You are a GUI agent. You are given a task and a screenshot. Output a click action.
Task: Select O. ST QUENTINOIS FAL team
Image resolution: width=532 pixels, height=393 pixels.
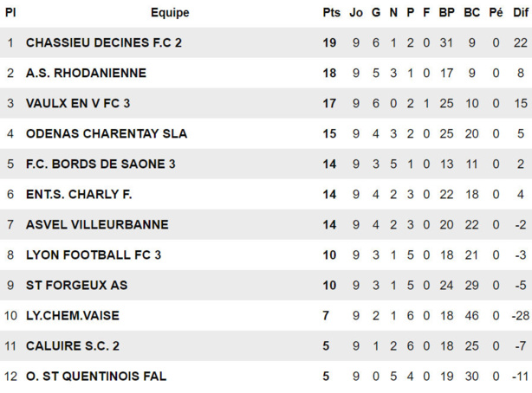[95, 376]
